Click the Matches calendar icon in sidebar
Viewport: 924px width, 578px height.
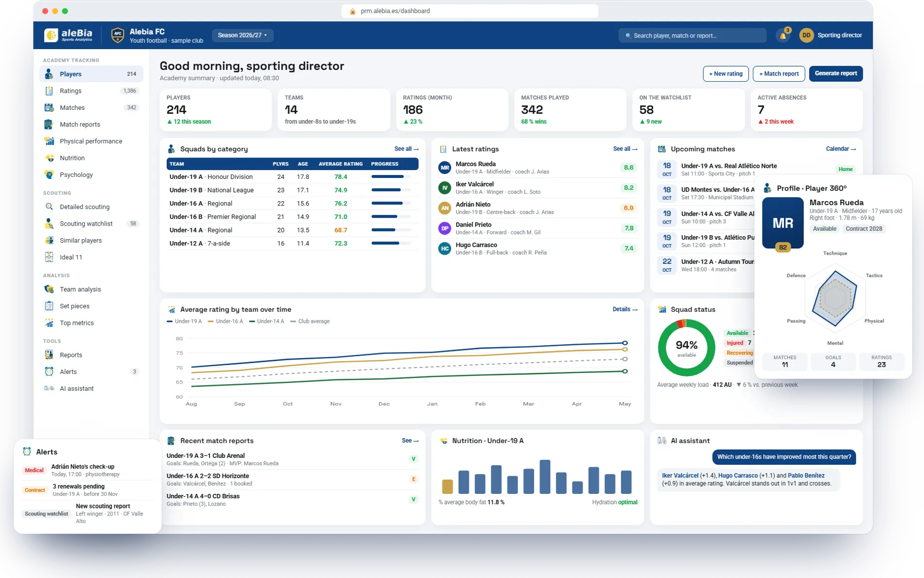click(x=49, y=107)
